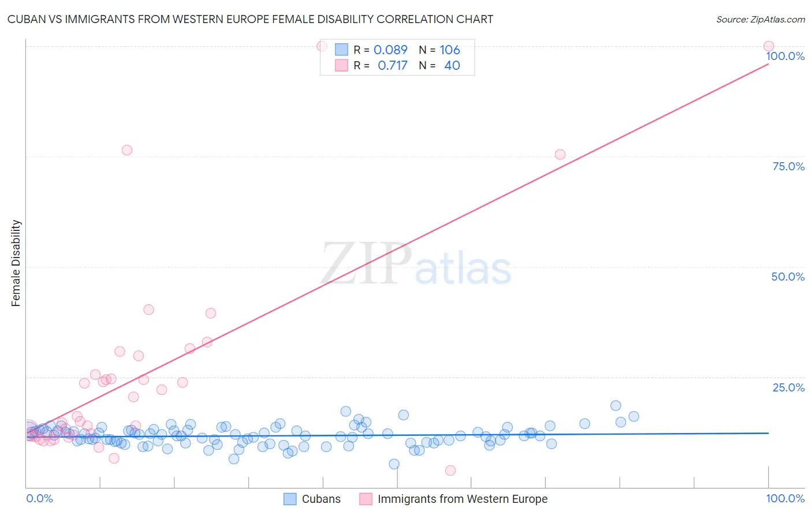The width and height of the screenshot is (812, 515).
Task: Click the pink outlier point near 75% on right
Action: [x=560, y=154]
